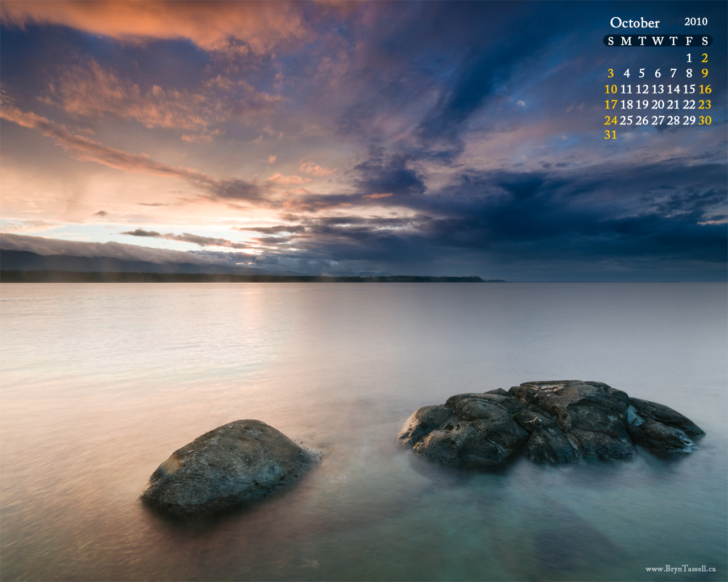The height and width of the screenshot is (582, 728).
Task: Click date 1 in the calendar
Action: (689, 58)
